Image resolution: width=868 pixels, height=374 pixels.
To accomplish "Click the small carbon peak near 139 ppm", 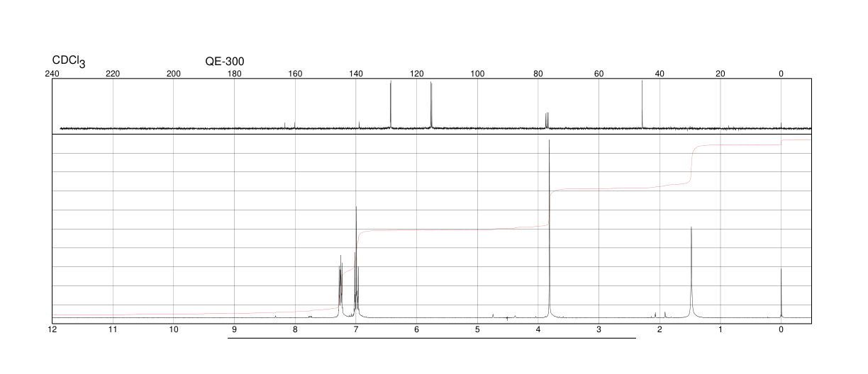I will pos(359,125).
